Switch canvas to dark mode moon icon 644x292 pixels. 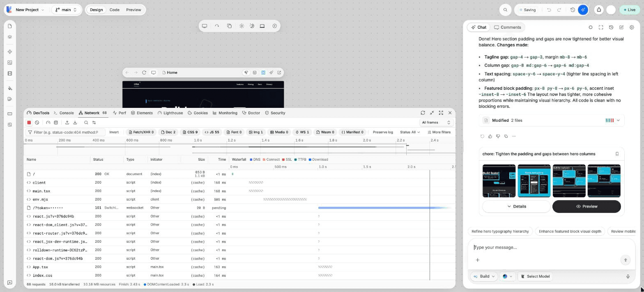click(252, 26)
